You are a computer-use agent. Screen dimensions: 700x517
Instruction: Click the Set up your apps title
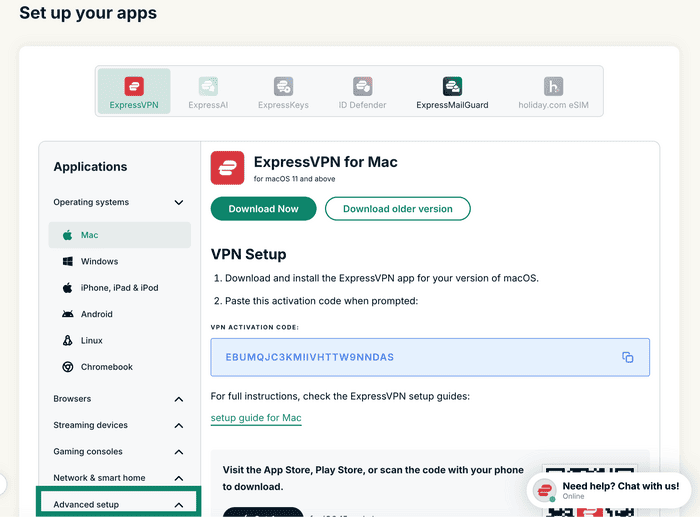[x=88, y=13]
